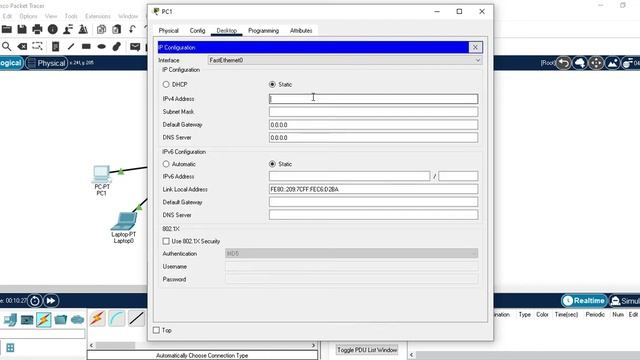This screenshot has height=360, width=640.
Task: Enable Use 802.1X Security checkbox
Action: click(166, 241)
